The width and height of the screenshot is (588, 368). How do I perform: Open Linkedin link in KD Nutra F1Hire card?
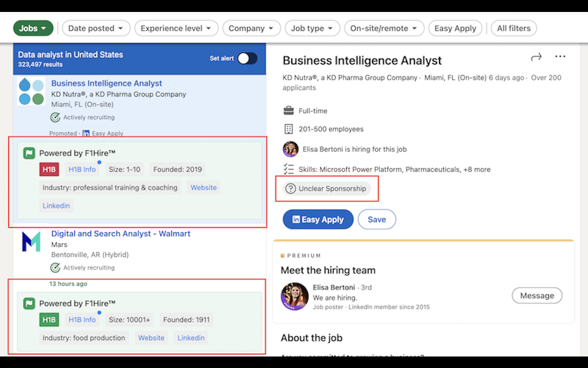[x=56, y=206]
